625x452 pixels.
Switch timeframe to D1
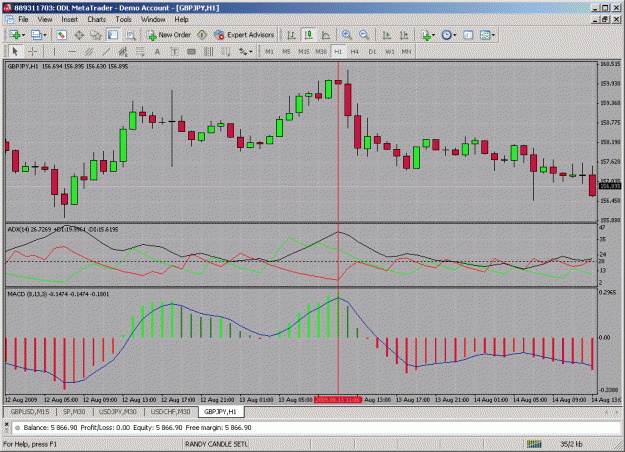[372, 51]
